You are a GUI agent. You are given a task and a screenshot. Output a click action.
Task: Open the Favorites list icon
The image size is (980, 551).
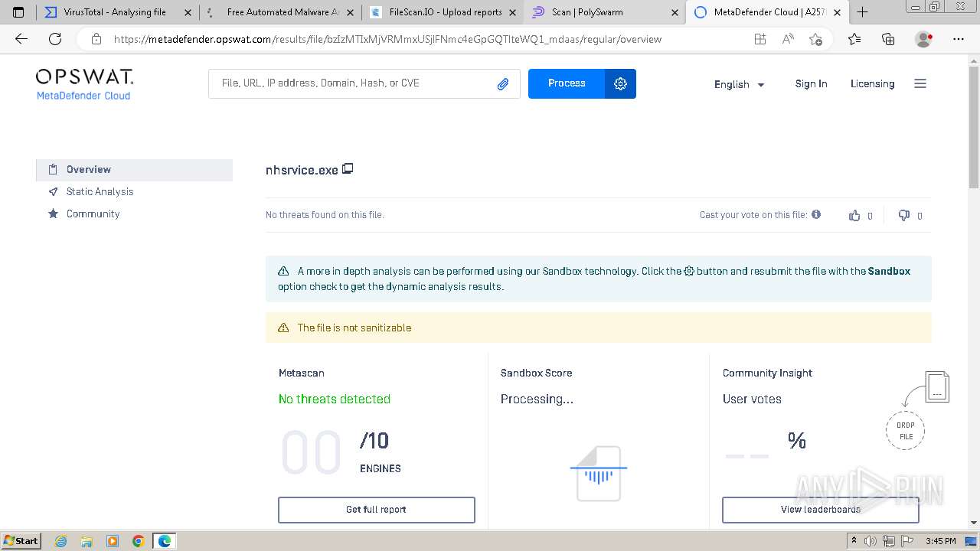coord(854,39)
